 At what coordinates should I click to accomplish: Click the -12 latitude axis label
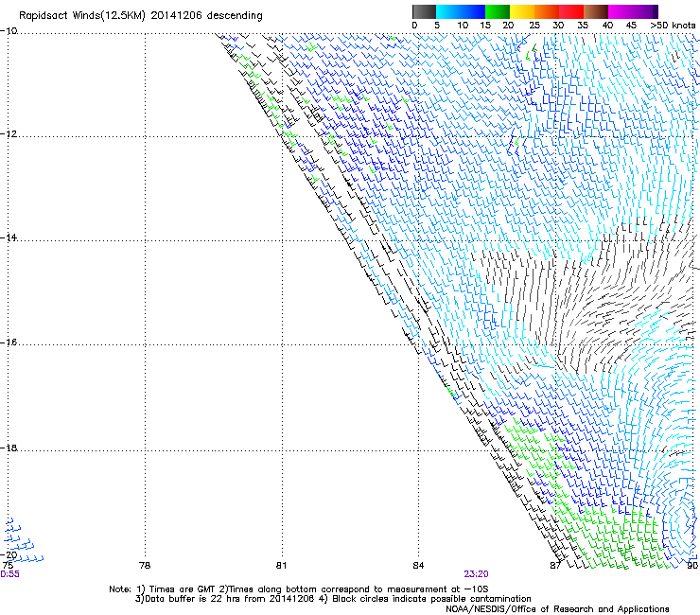(x=9, y=134)
